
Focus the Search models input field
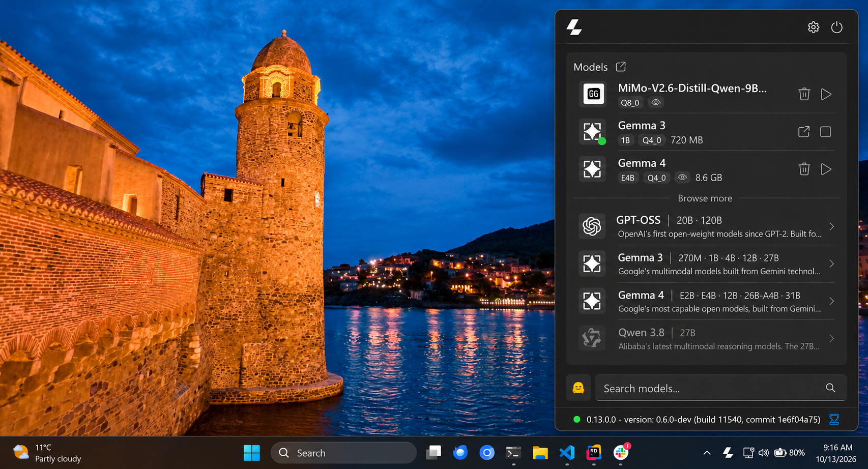[x=720, y=388]
